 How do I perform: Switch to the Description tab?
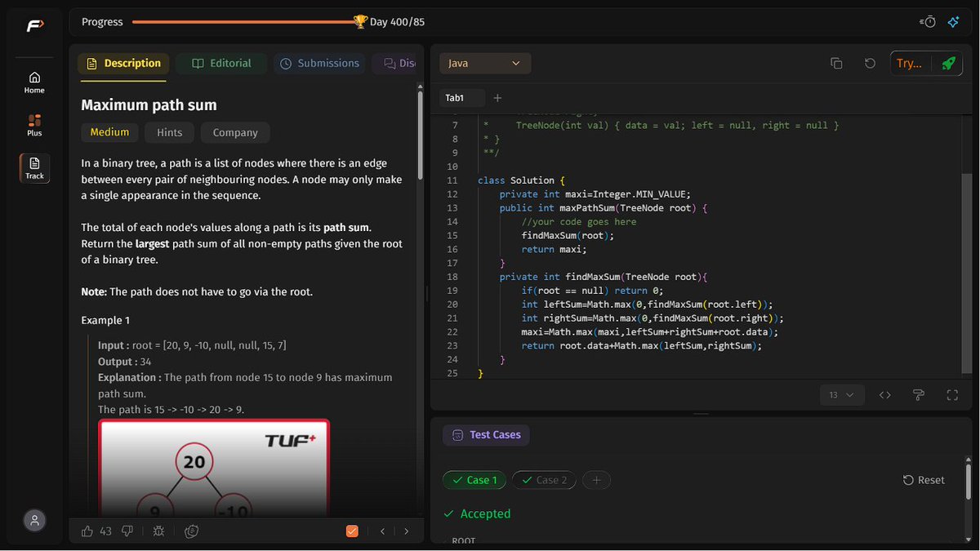click(122, 63)
